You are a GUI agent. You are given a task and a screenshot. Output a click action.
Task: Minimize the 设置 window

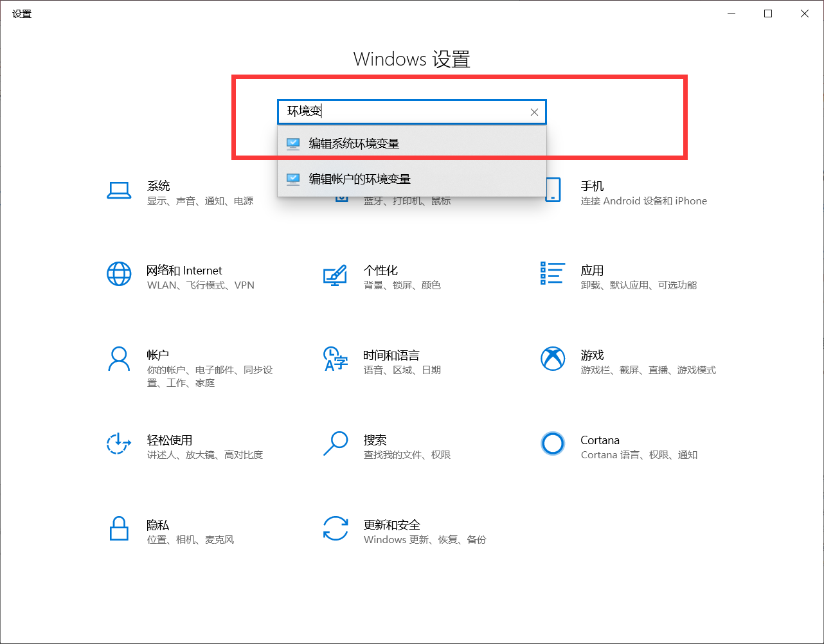click(x=731, y=13)
